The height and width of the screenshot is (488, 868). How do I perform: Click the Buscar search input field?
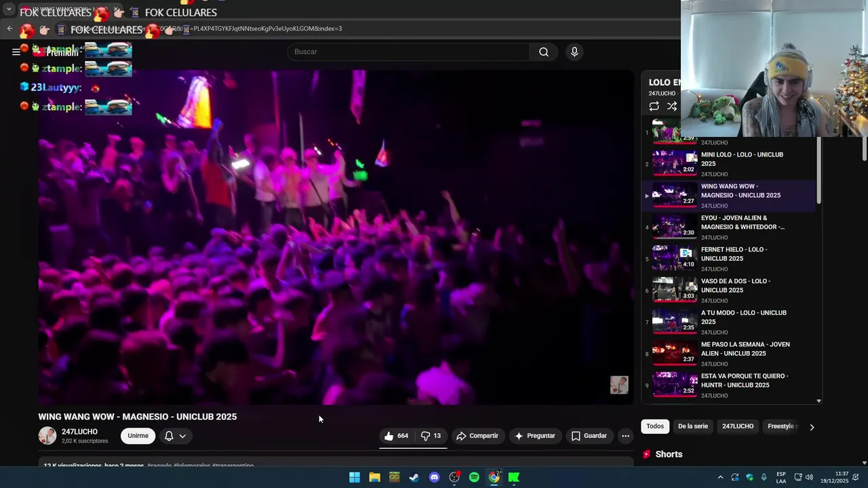pos(408,52)
